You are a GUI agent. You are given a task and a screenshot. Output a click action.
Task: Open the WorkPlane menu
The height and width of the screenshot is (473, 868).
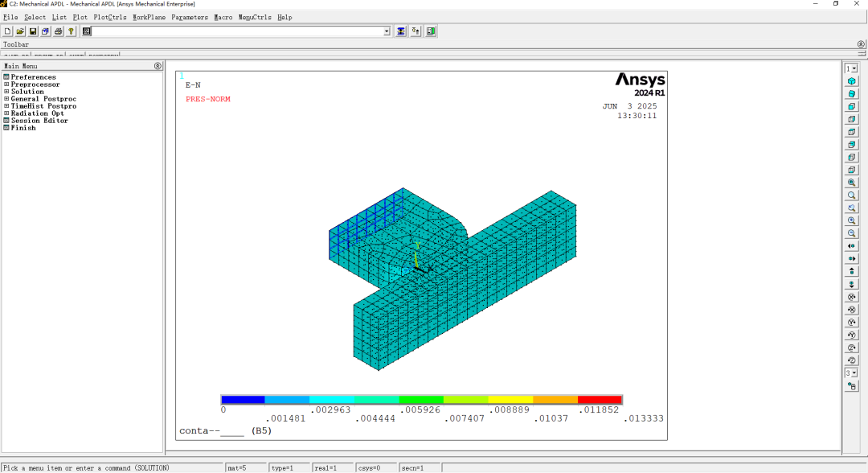[149, 17]
